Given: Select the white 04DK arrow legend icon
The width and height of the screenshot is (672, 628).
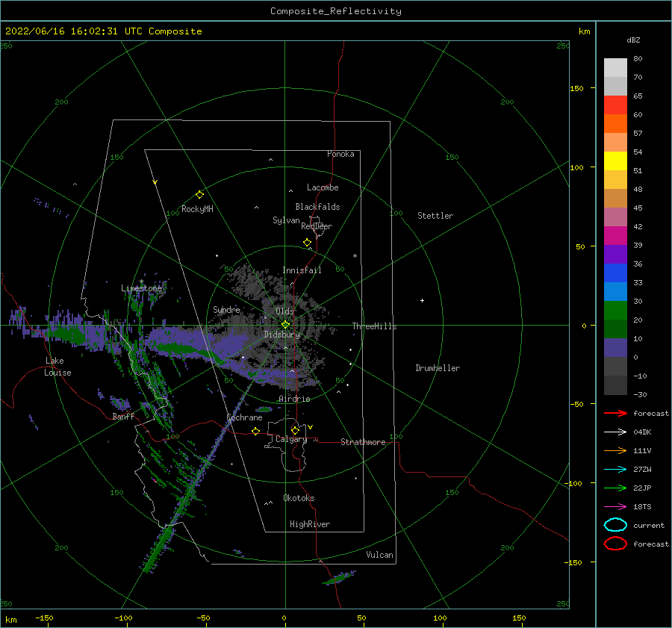Looking at the screenshot, I should click(x=615, y=432).
